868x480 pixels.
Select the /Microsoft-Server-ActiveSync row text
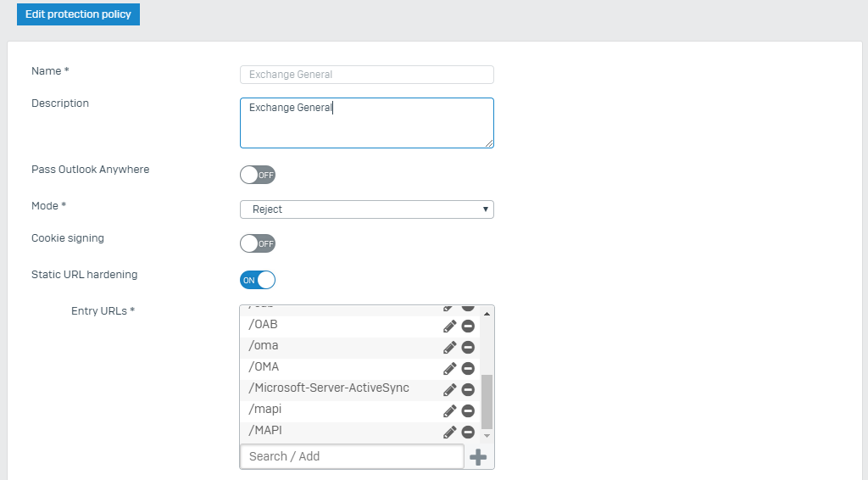[329, 388]
